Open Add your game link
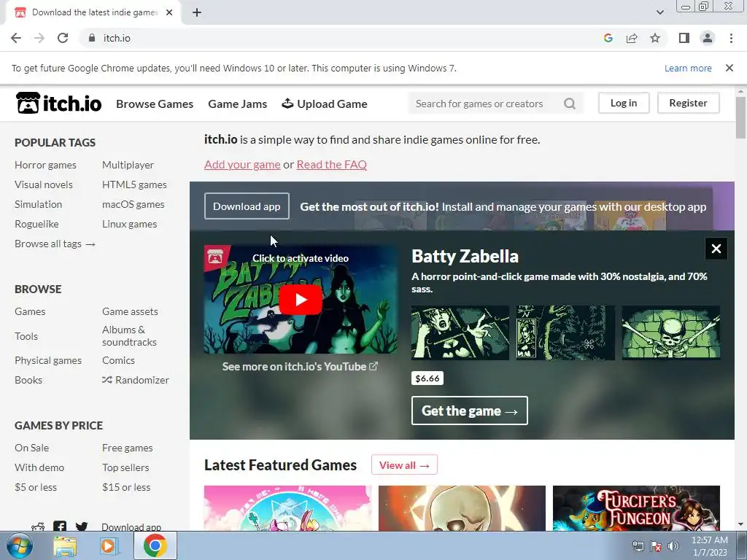Viewport: 747px width, 560px height. pos(242,164)
